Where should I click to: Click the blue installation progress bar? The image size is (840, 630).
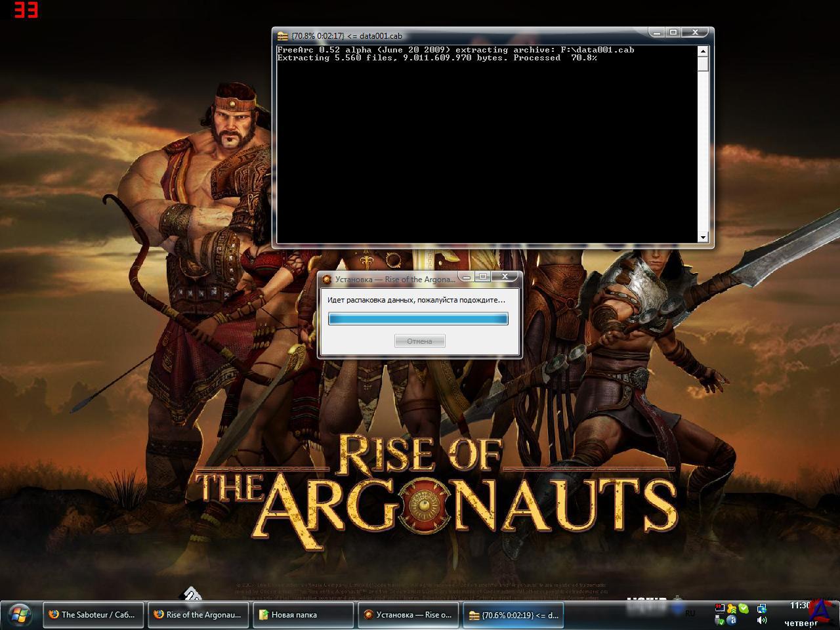418,319
